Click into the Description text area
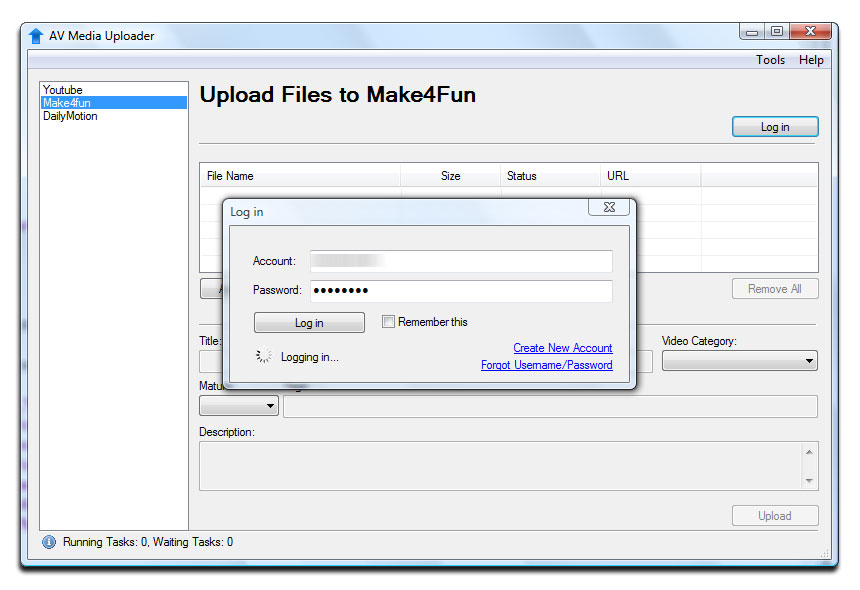The height and width of the screenshot is (590, 860). tap(500, 466)
